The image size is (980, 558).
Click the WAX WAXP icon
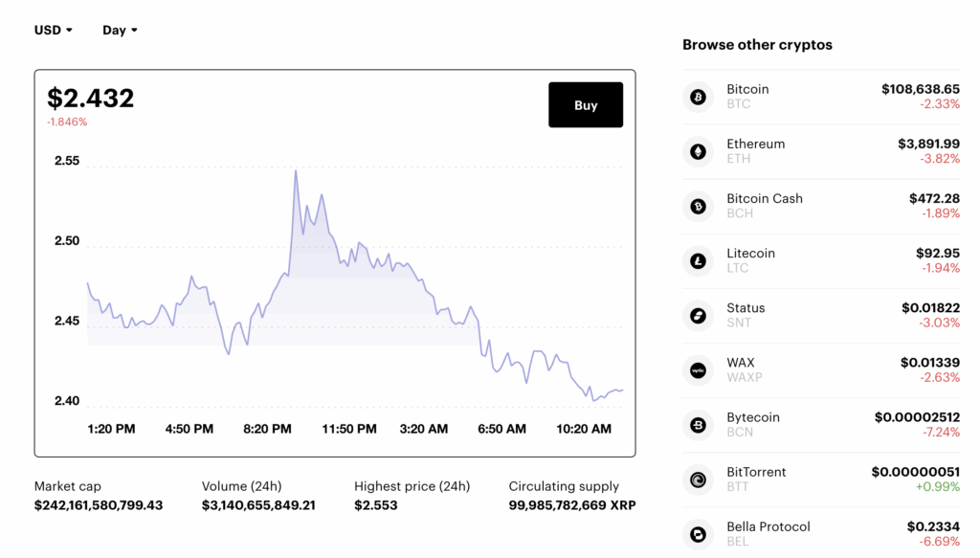click(x=697, y=370)
